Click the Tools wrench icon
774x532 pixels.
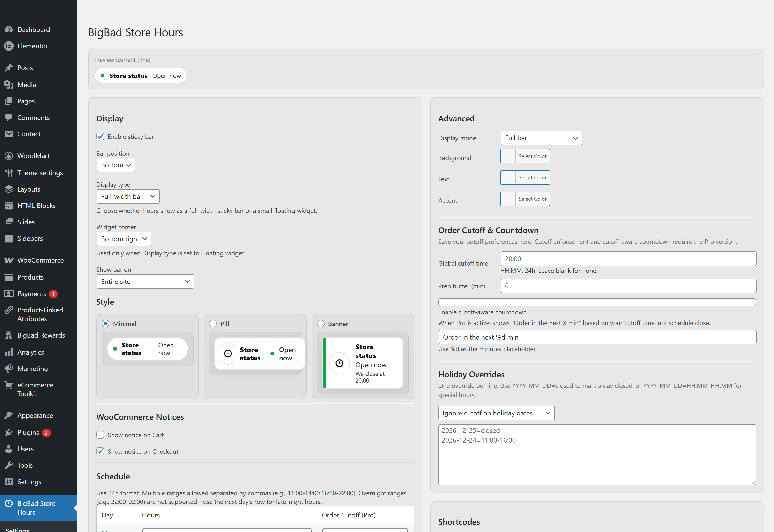[x=9, y=465]
